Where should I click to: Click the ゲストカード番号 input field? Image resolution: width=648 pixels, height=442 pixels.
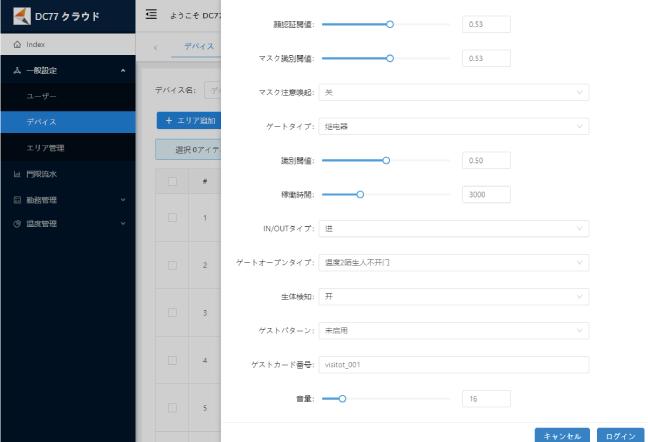[453, 364]
